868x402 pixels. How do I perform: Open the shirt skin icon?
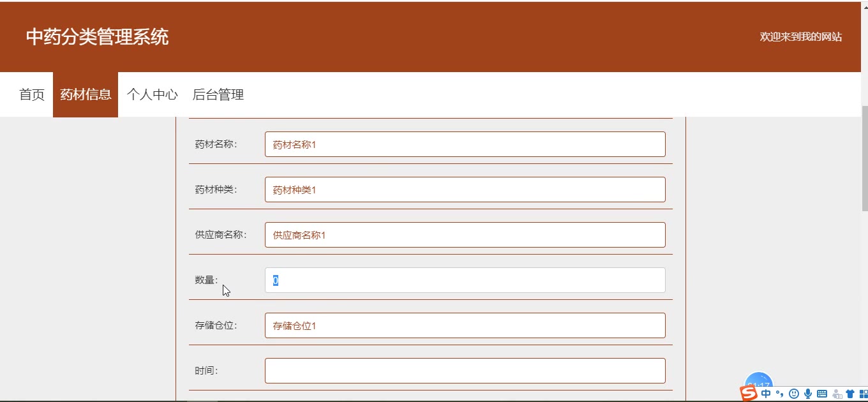tap(850, 394)
